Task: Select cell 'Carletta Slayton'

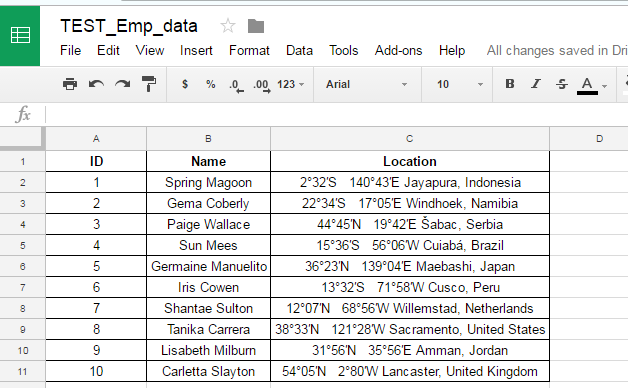Action: pos(208,372)
